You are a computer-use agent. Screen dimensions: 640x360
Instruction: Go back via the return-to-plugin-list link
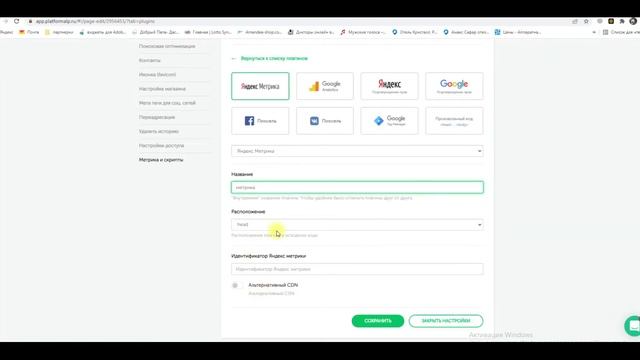[x=270, y=58]
